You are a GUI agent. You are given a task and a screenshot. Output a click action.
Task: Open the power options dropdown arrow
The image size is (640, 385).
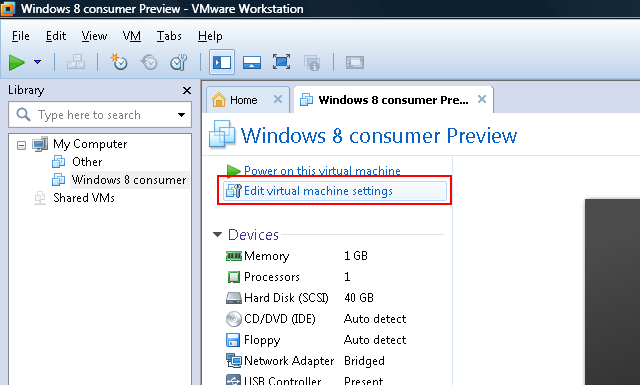tap(38, 62)
